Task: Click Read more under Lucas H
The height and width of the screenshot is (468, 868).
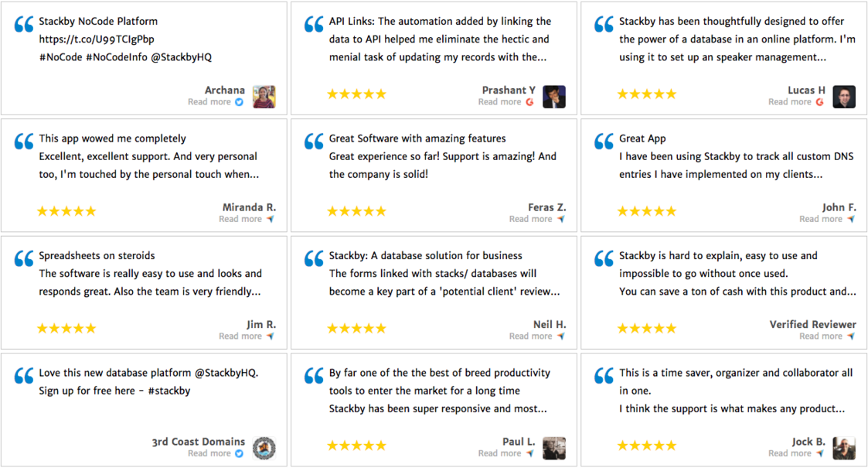Action: coord(789,102)
